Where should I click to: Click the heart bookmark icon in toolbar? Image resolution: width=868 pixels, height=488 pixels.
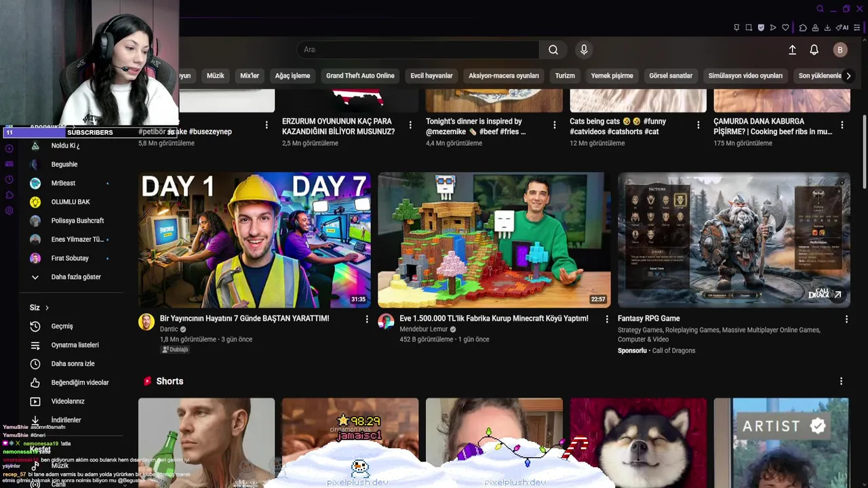tap(785, 28)
